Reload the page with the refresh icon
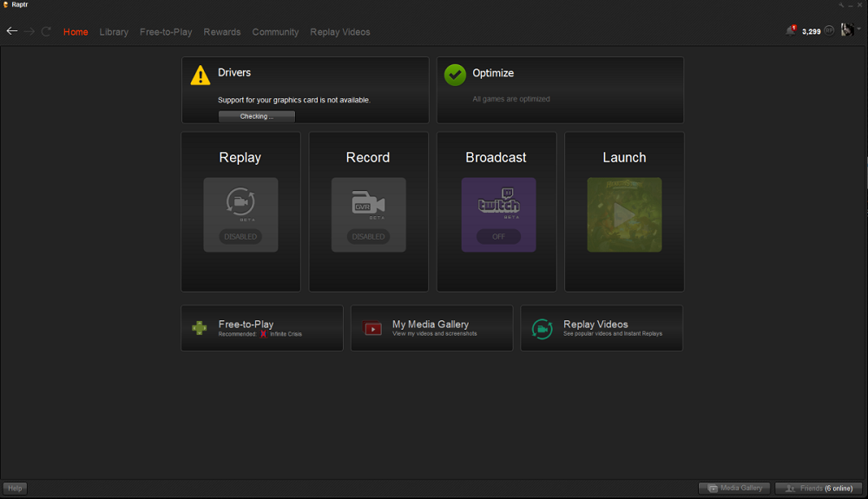Image resolution: width=868 pixels, height=499 pixels. pos(46,31)
